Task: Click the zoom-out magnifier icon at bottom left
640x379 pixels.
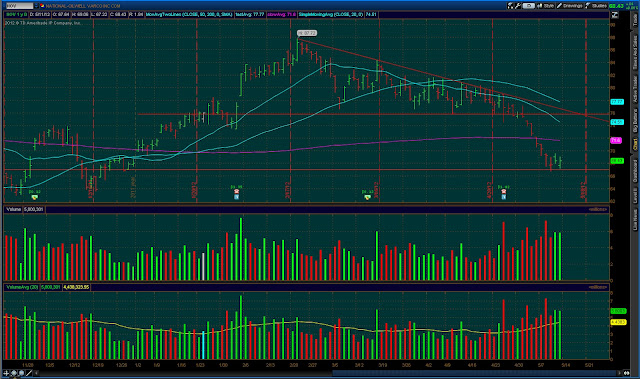Action: [x=21, y=373]
